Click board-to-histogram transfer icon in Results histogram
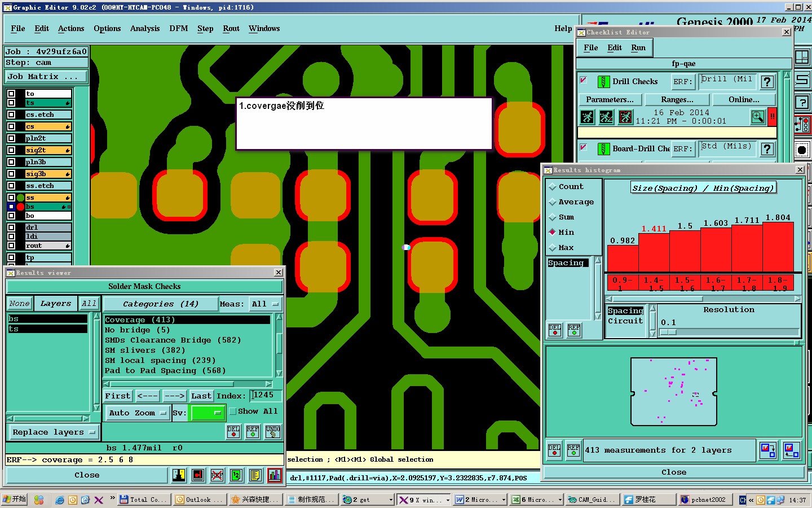Screen dimensions: 812x508 coord(791,450)
